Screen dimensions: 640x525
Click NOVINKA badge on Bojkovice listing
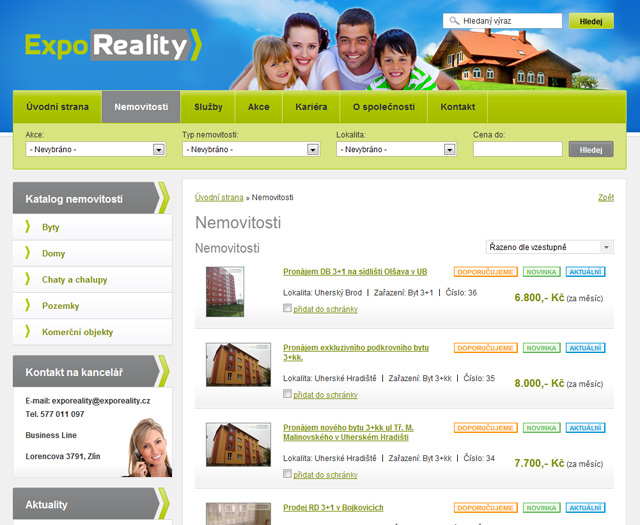coord(542,508)
